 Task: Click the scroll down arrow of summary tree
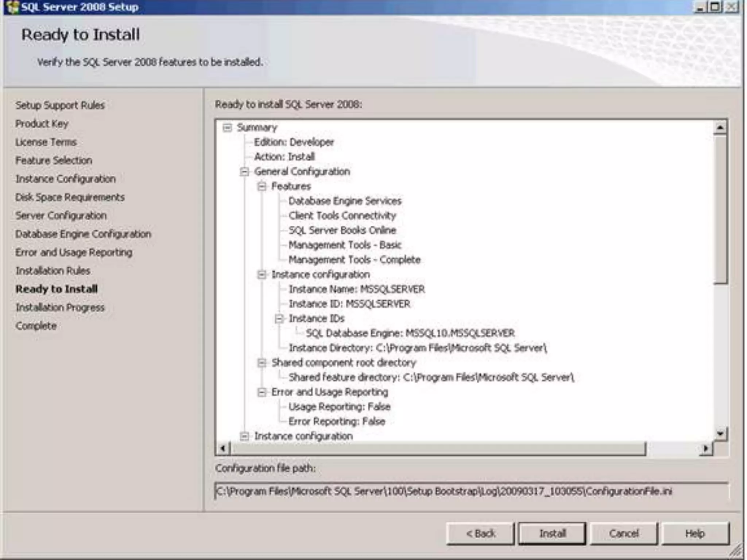[720, 433]
